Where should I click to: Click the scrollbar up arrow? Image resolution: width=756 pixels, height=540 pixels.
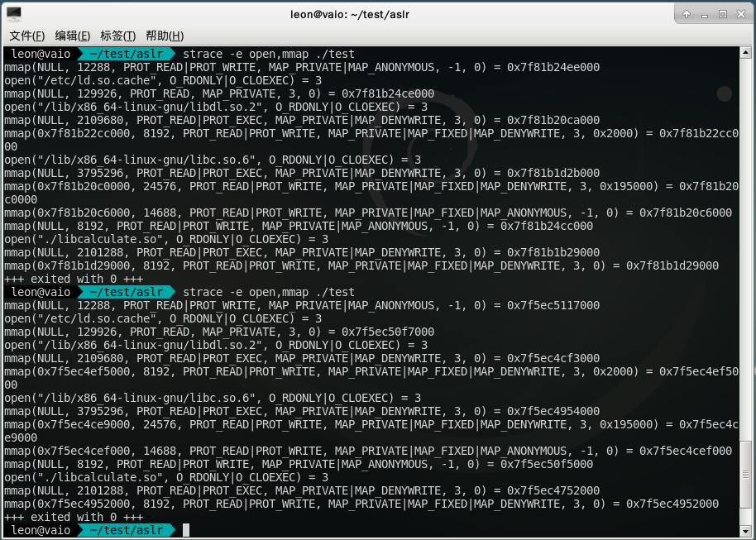[745, 52]
